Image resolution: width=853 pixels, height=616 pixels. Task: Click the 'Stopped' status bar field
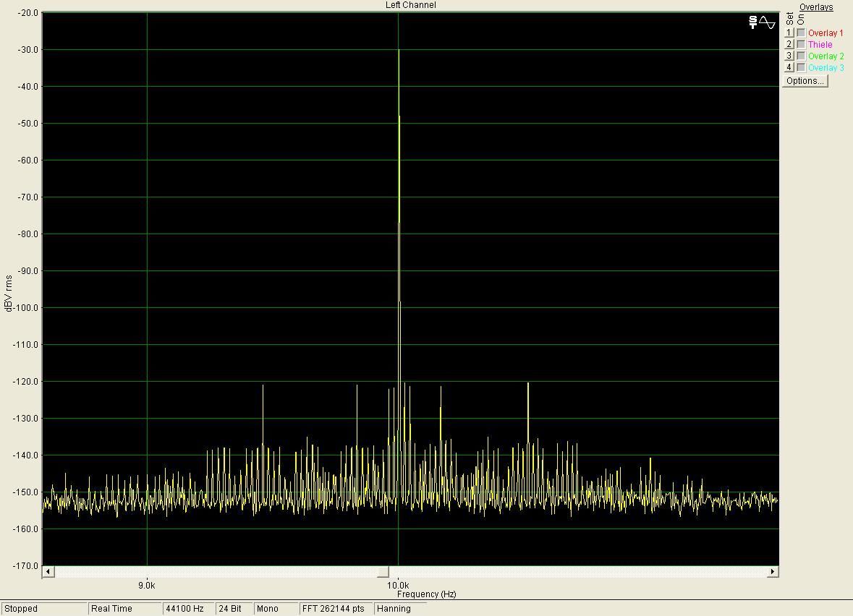pos(44,608)
